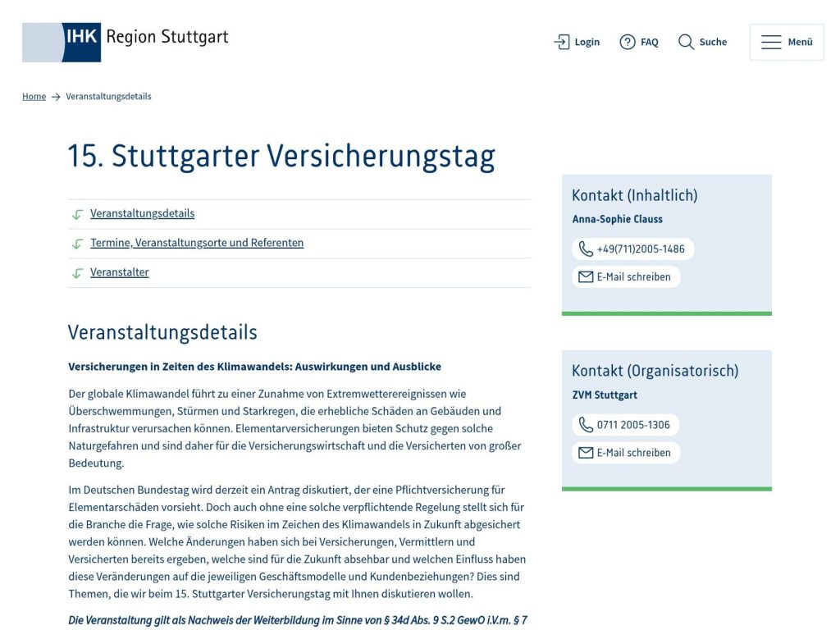
Task: Click the heading 15. Stuttgarter Versicherungstag
Action: 281,155
